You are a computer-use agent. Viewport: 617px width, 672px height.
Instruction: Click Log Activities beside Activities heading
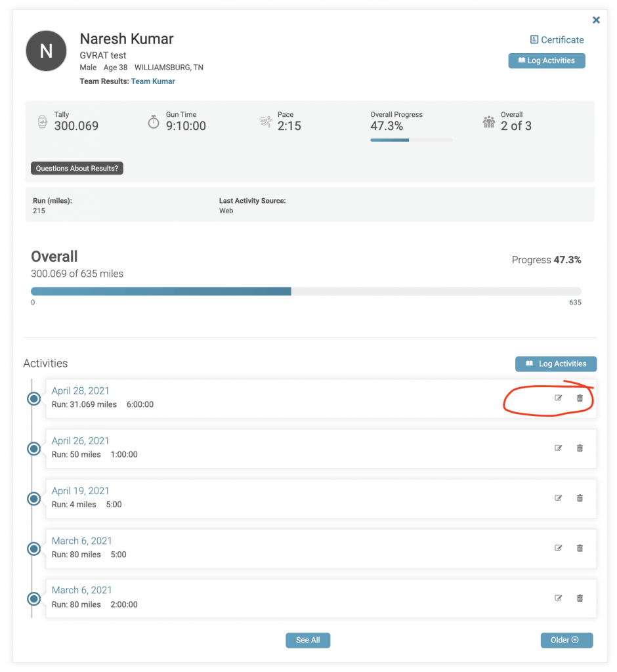point(556,364)
